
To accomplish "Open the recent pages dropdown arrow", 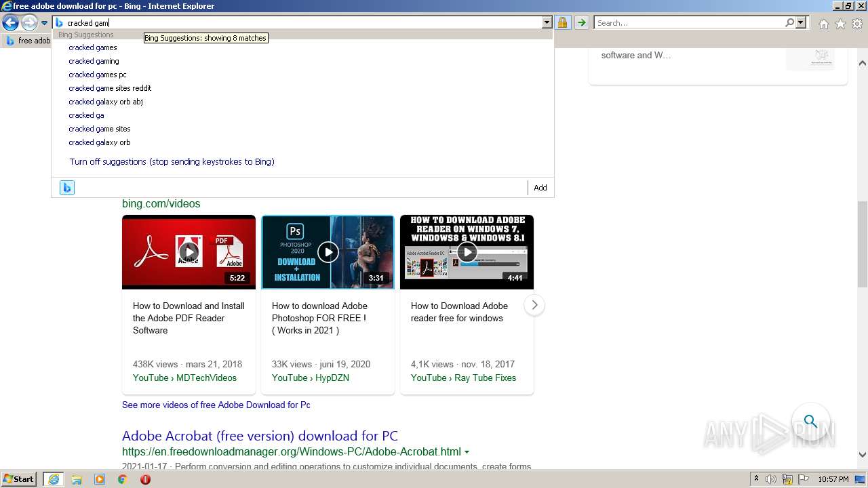I will pos(44,23).
